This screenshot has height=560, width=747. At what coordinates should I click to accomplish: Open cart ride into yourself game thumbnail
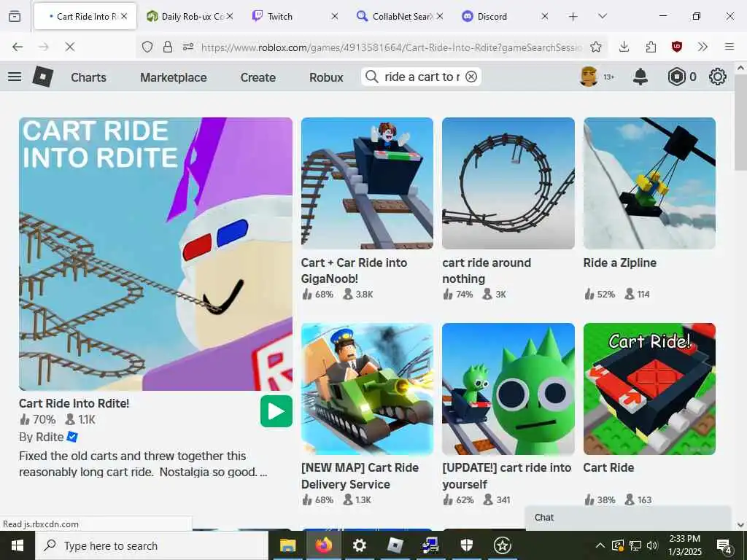[x=508, y=389]
